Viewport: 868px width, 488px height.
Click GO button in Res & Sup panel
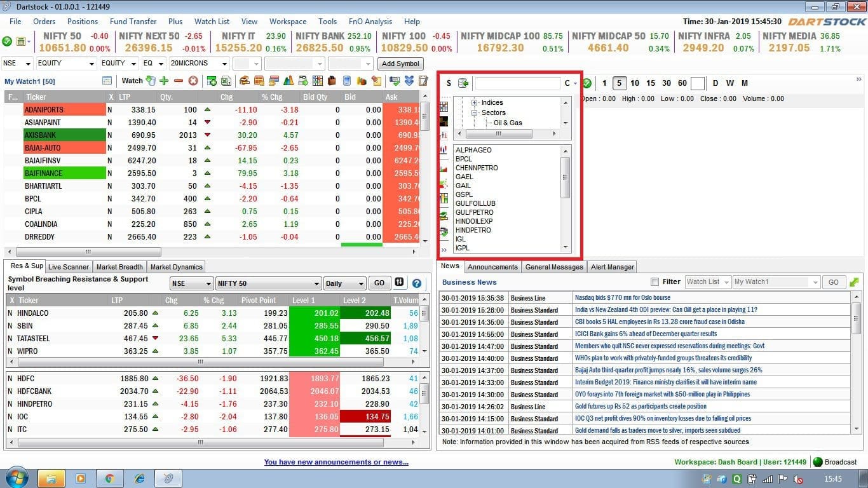[379, 283]
